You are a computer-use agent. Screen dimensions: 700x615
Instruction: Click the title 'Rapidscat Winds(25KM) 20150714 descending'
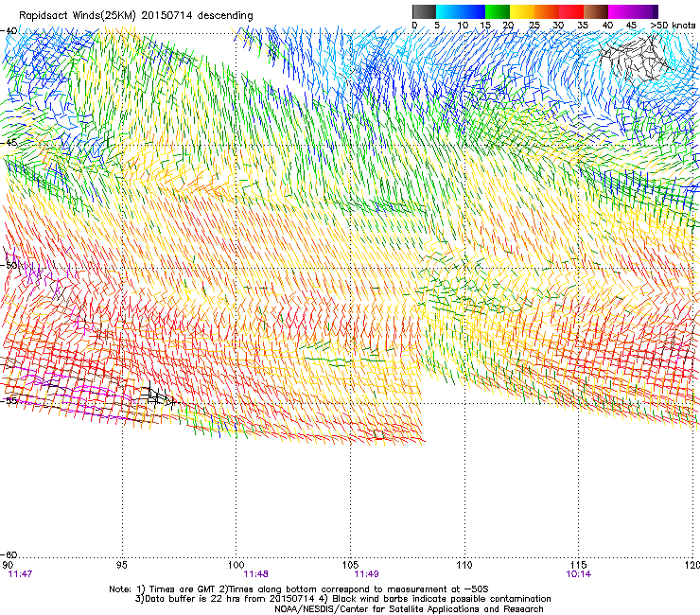[135, 16]
